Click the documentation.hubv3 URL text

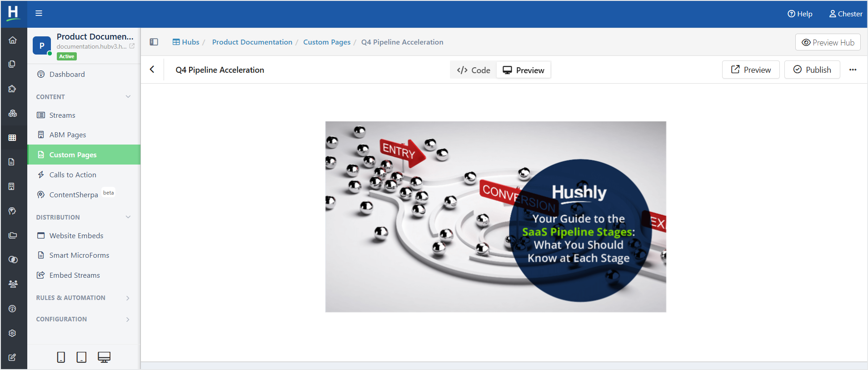pos(91,46)
